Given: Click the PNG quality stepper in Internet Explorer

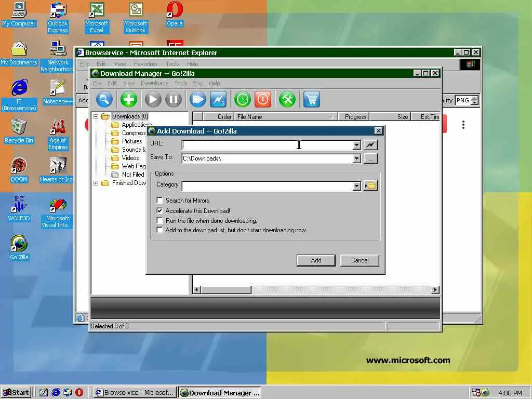Looking at the screenshot, I should pos(475,100).
